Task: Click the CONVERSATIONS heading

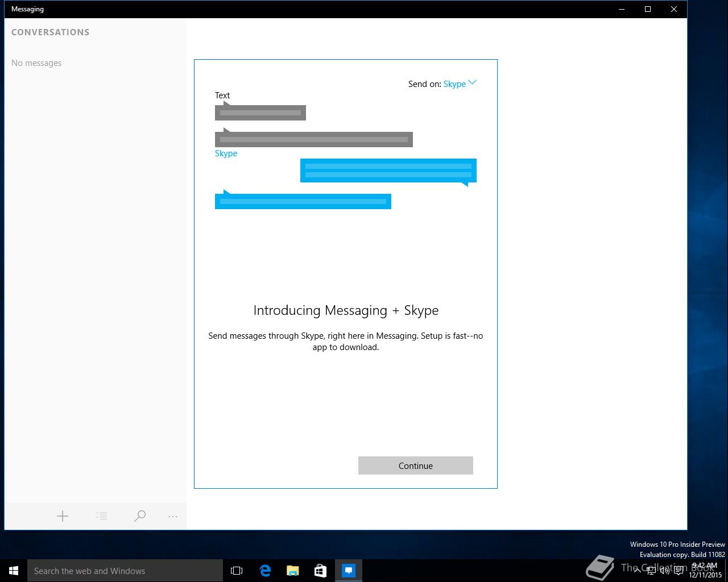Action: tap(50, 32)
